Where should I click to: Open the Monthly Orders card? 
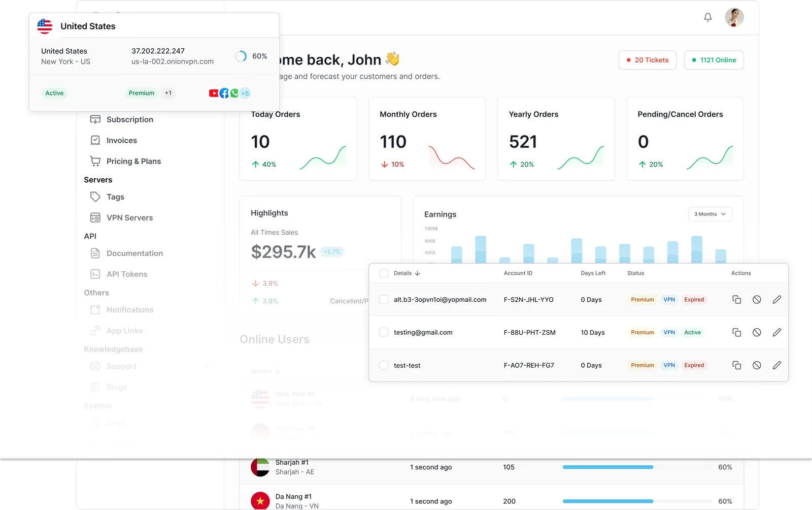point(427,139)
